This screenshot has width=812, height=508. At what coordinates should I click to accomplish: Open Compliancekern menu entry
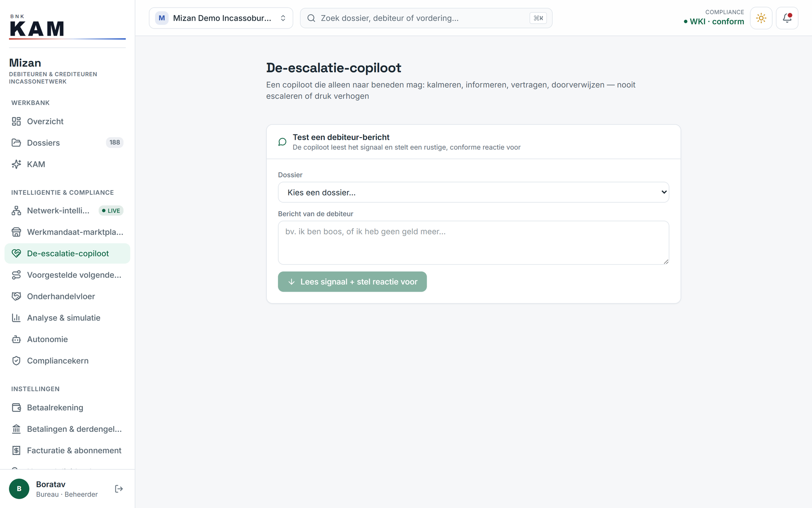coord(67,361)
